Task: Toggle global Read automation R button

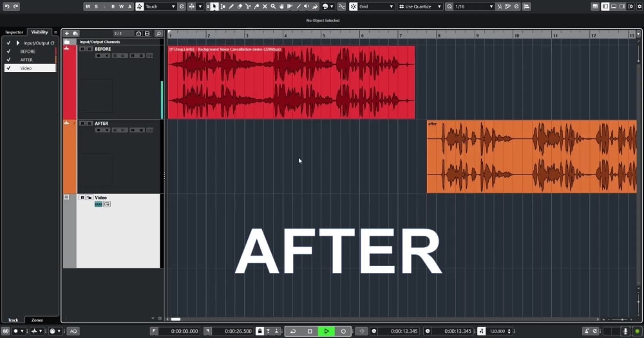Action: (113, 6)
